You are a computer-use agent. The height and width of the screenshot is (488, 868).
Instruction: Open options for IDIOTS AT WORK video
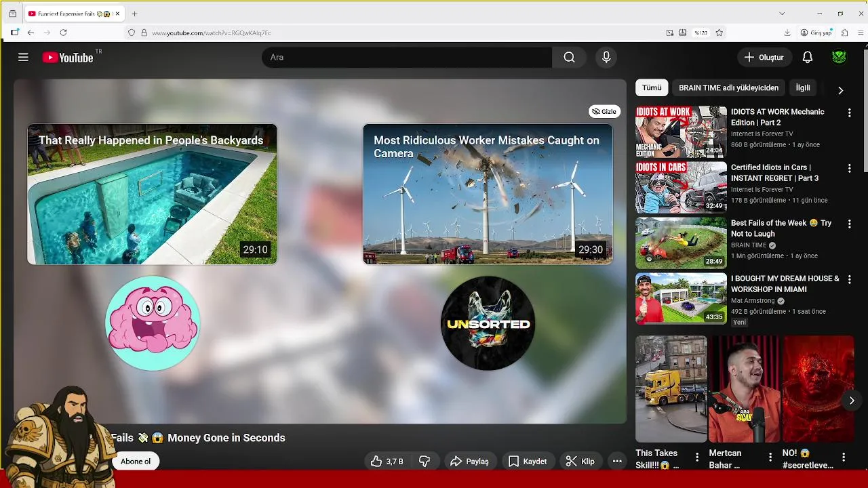tap(849, 113)
